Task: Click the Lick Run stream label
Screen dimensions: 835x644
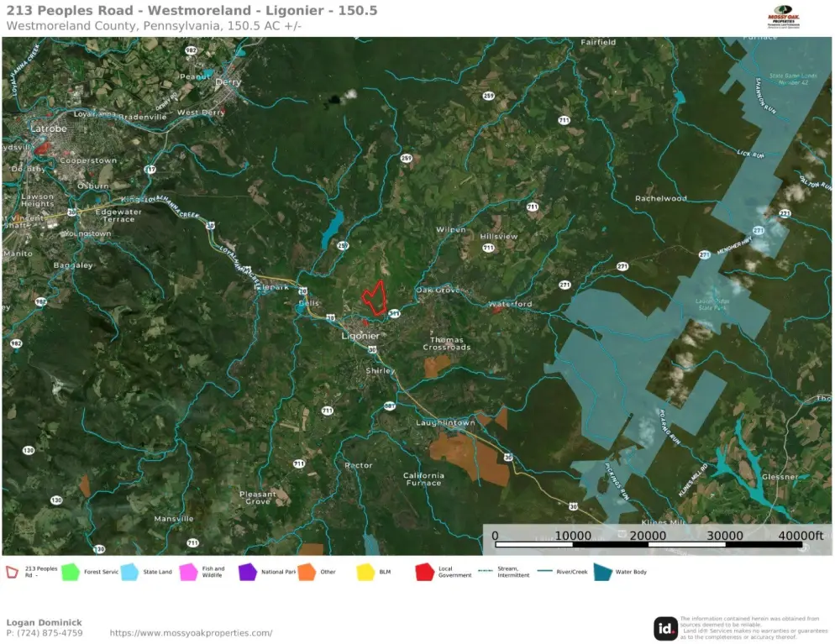Action: pyautogui.click(x=750, y=154)
